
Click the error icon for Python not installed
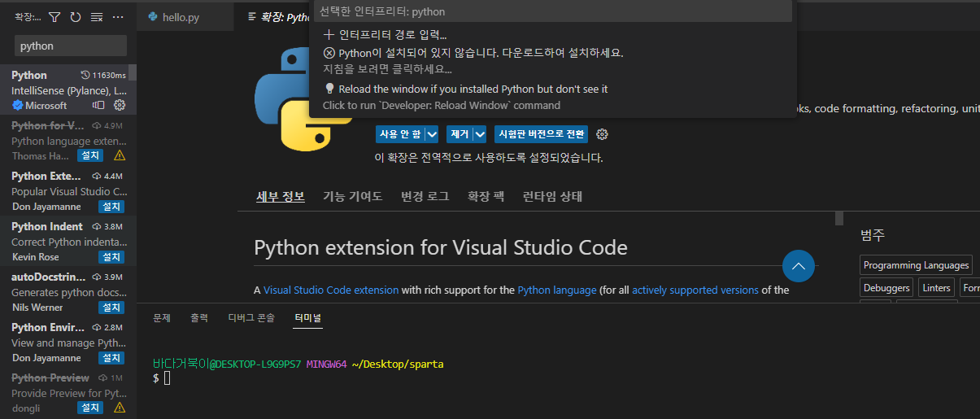click(x=329, y=53)
